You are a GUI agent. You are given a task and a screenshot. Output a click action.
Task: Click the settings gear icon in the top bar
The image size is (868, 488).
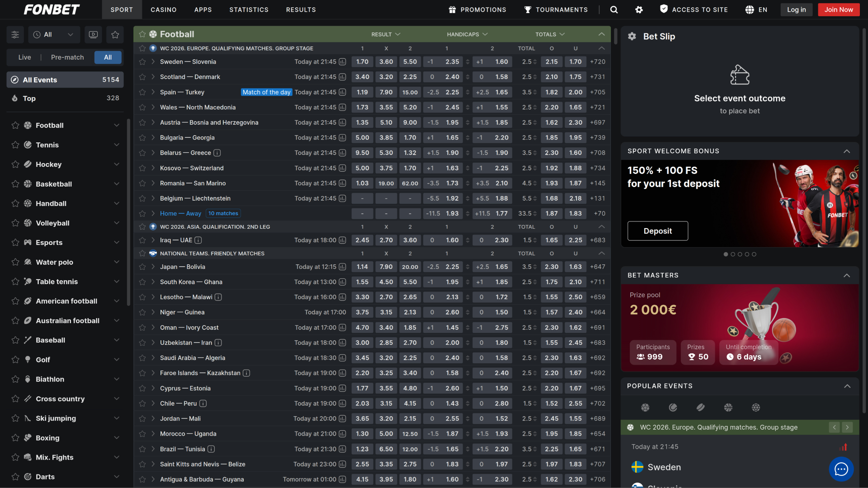(639, 9)
